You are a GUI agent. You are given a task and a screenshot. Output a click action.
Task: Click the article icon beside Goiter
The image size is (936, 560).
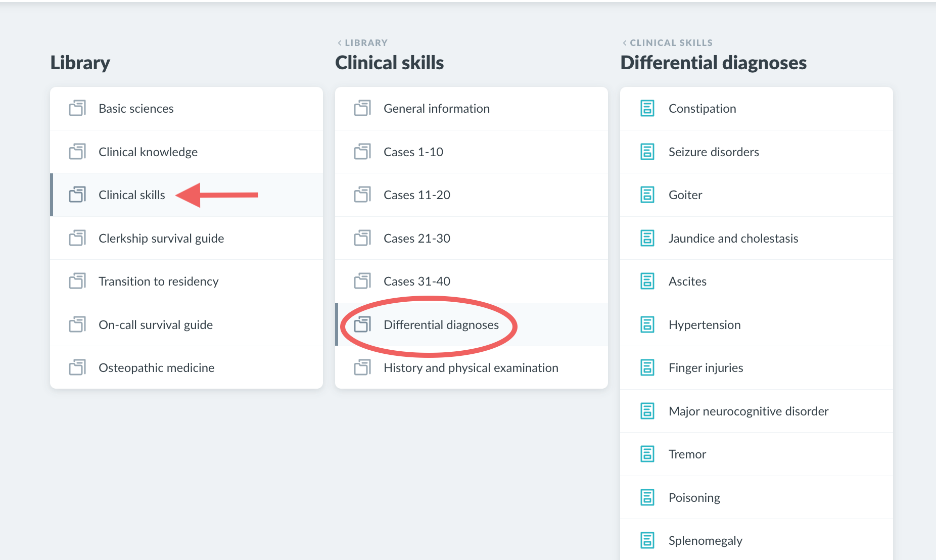(x=647, y=195)
